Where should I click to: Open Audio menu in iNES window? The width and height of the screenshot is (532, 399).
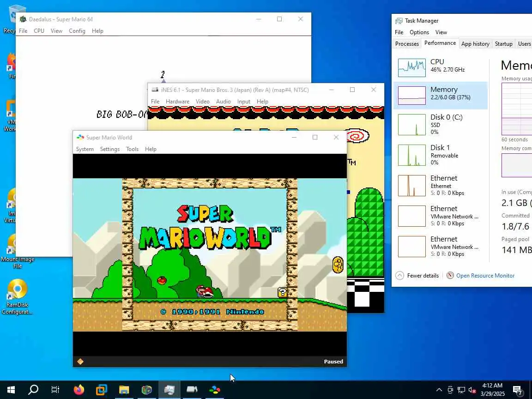tap(223, 102)
